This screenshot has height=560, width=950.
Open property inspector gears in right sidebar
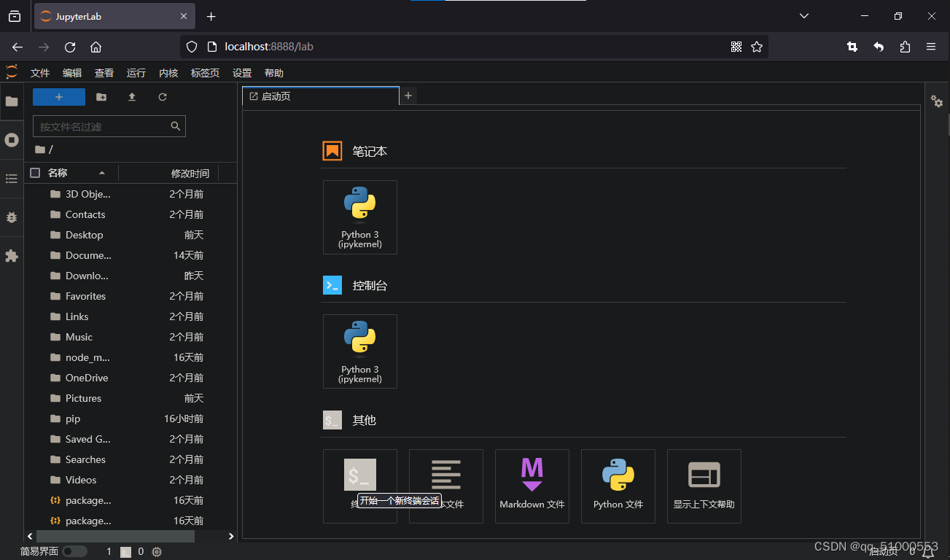tap(938, 102)
